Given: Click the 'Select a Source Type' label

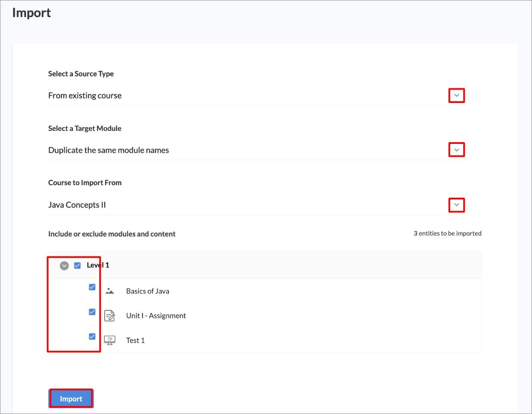Looking at the screenshot, I should [x=81, y=74].
